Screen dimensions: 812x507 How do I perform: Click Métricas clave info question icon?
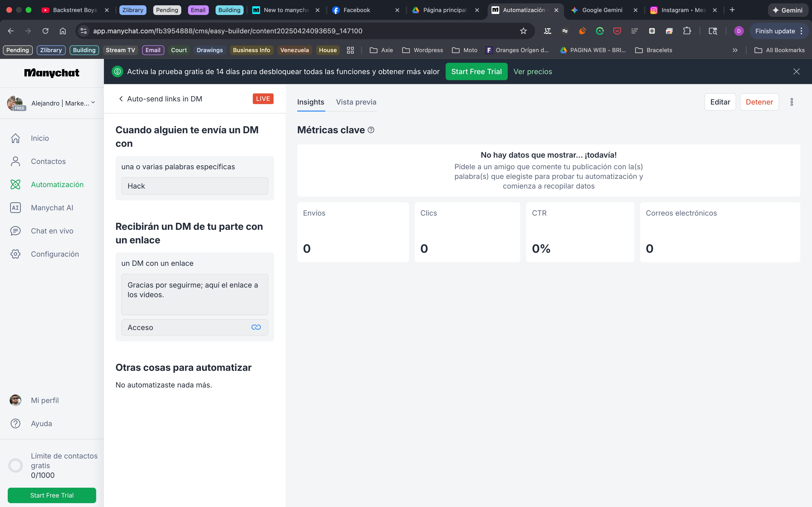pyautogui.click(x=371, y=130)
